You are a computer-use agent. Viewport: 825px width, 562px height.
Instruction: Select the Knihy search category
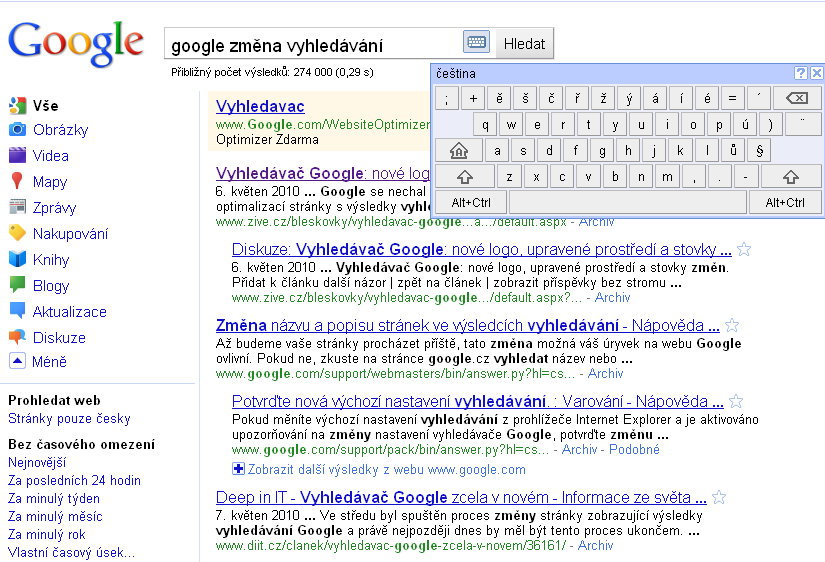tap(51, 260)
